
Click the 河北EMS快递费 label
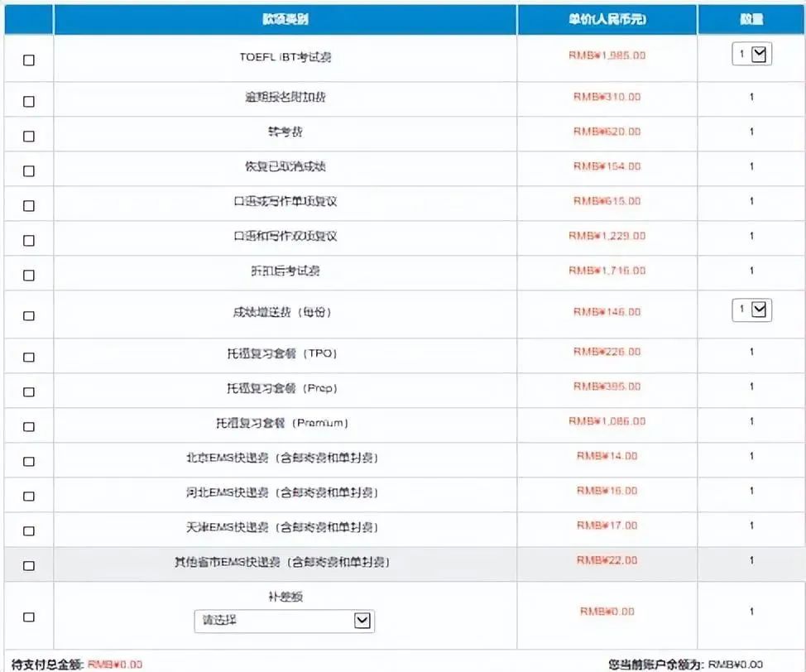pyautogui.click(x=282, y=492)
